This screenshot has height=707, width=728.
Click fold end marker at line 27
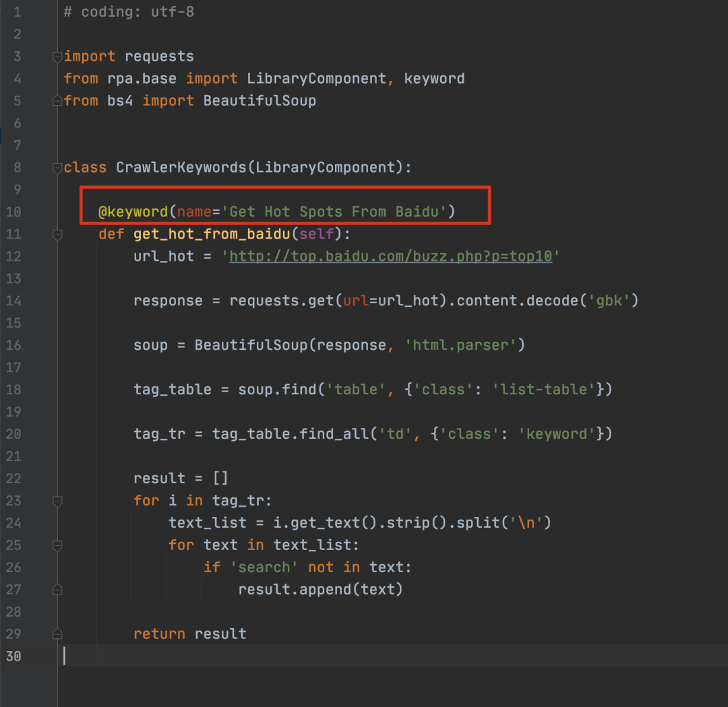57,589
